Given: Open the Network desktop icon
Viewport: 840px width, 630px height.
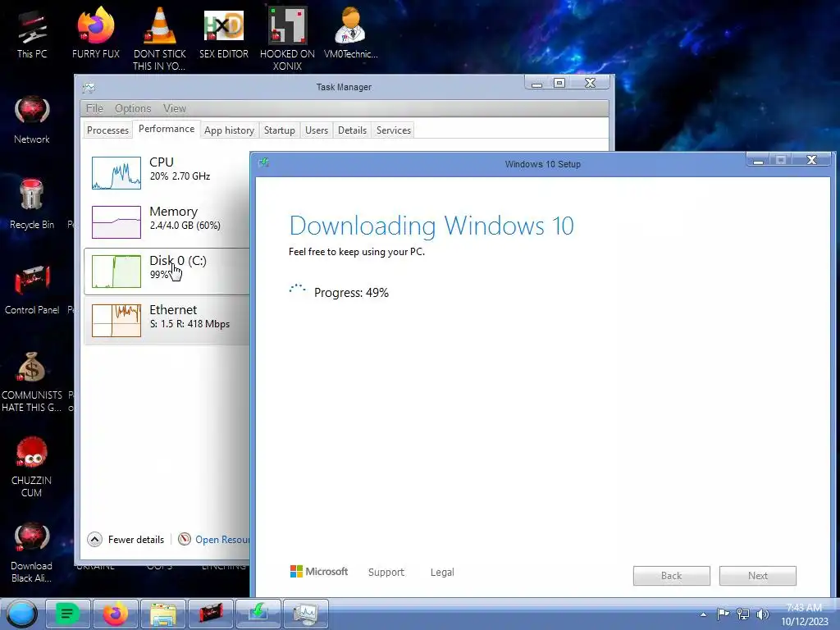Looking at the screenshot, I should 32,120.
